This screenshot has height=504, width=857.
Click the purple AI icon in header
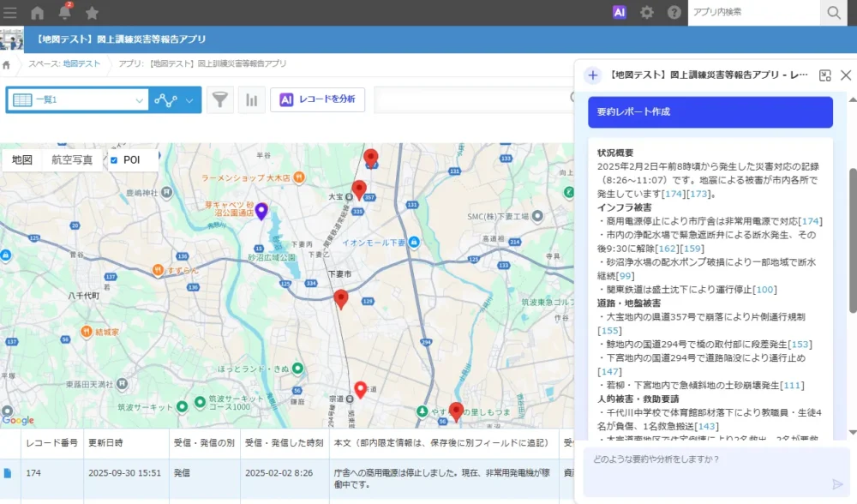tap(619, 12)
